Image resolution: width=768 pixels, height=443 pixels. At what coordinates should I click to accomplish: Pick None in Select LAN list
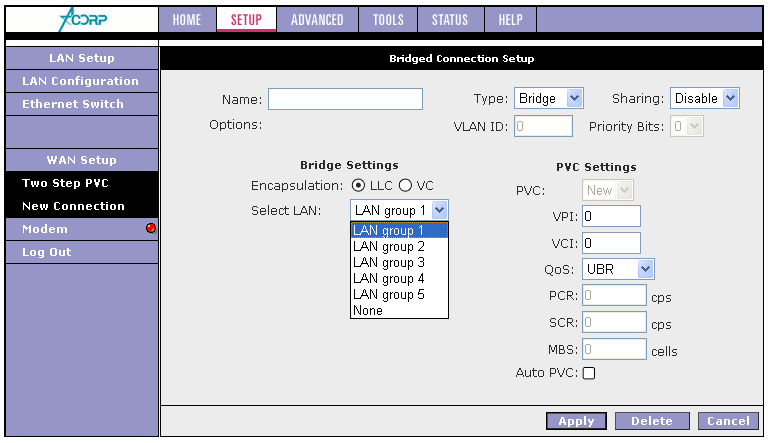point(368,310)
